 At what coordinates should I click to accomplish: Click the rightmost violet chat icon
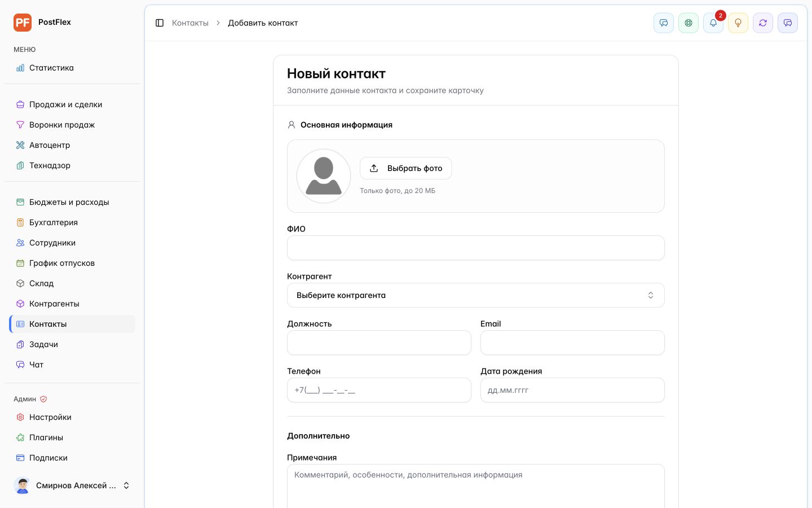pyautogui.click(x=788, y=23)
